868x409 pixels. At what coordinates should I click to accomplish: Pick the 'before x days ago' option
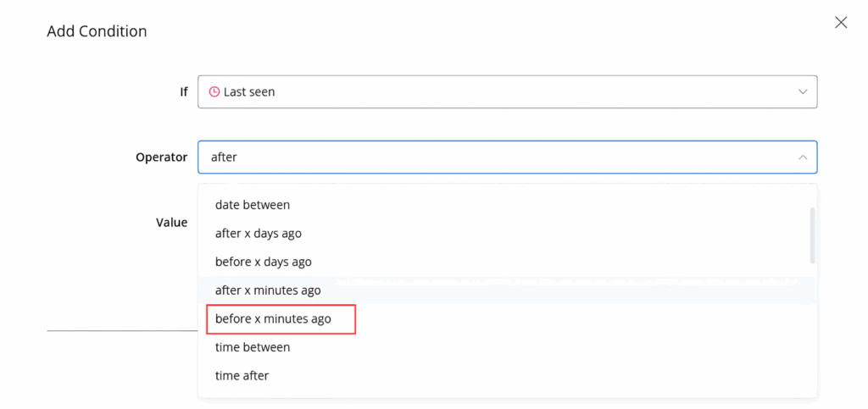(x=264, y=262)
